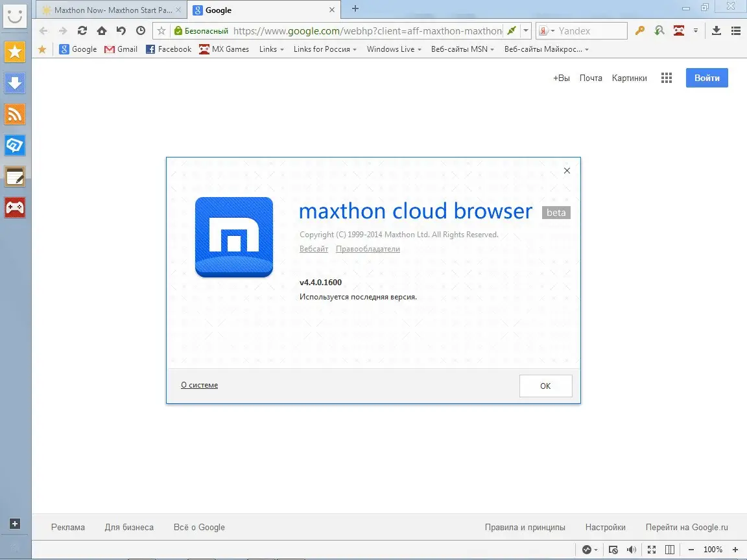Open Facebook bookmark

pos(169,49)
